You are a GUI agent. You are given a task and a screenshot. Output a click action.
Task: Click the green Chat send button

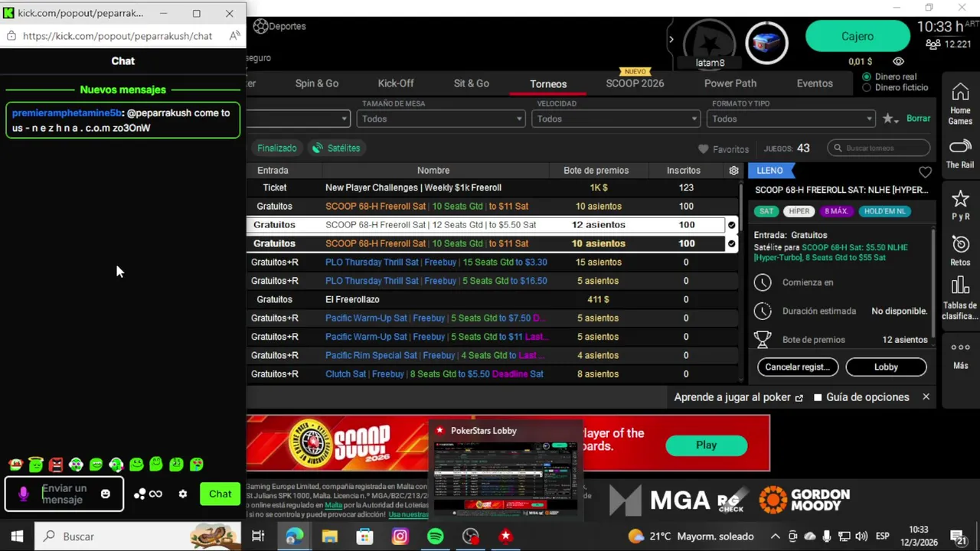220,494
